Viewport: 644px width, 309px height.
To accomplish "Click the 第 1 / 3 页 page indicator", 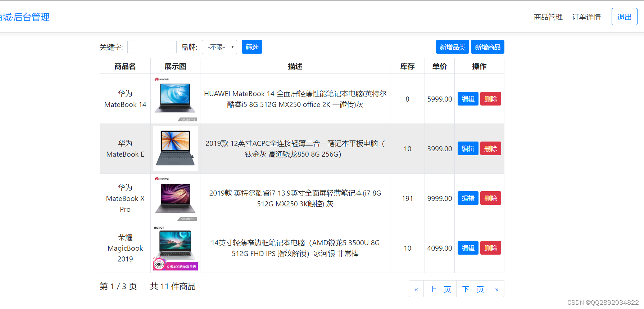I will [x=118, y=286].
